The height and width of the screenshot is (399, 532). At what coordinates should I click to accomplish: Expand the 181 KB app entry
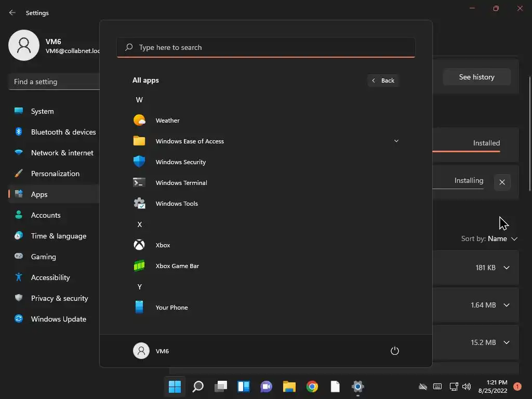coord(507,268)
